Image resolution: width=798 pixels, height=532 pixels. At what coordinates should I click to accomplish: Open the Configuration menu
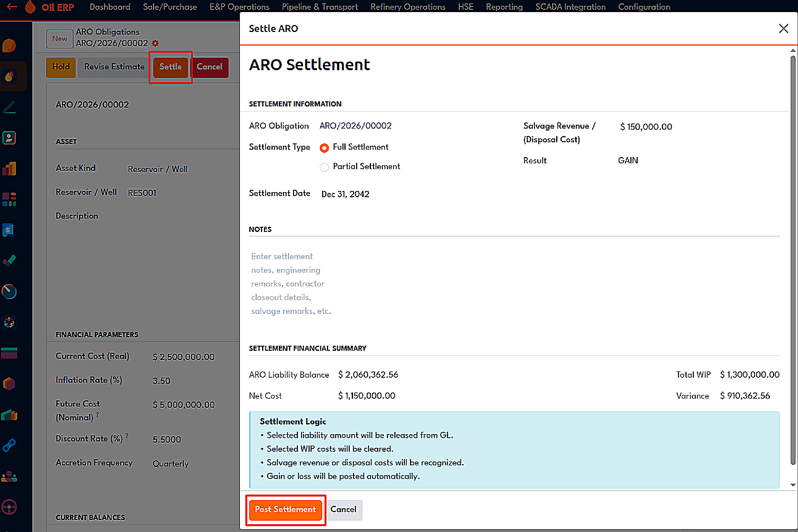pyautogui.click(x=644, y=7)
